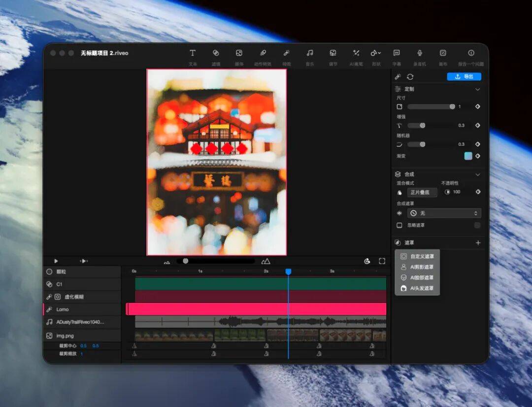Choose AI脸部遮罩 from the mask menu

tap(422, 277)
